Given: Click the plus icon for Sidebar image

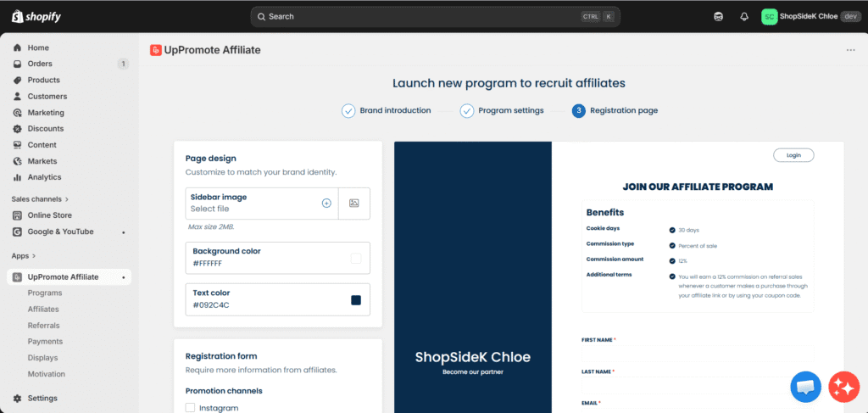Looking at the screenshot, I should (x=326, y=204).
